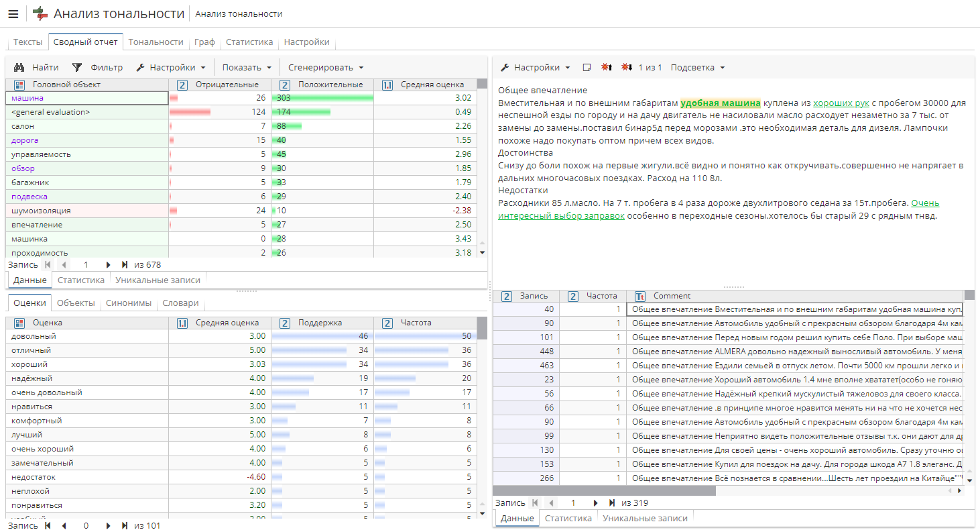Open Настройки dropdown in the text panel
The height and width of the screenshot is (532, 980).
coord(536,67)
